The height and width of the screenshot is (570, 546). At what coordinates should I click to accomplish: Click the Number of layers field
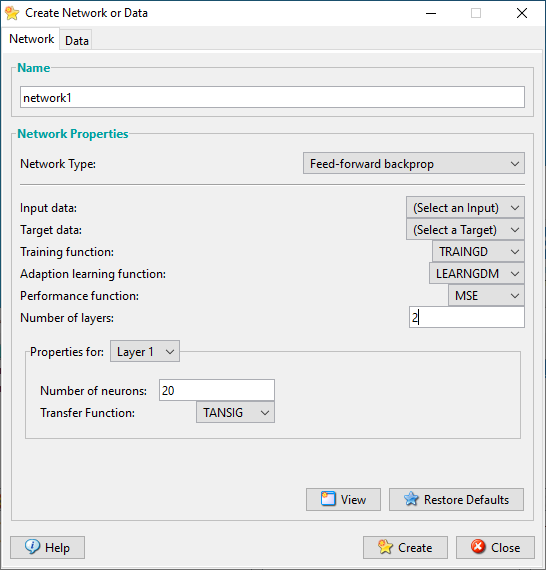click(x=467, y=317)
